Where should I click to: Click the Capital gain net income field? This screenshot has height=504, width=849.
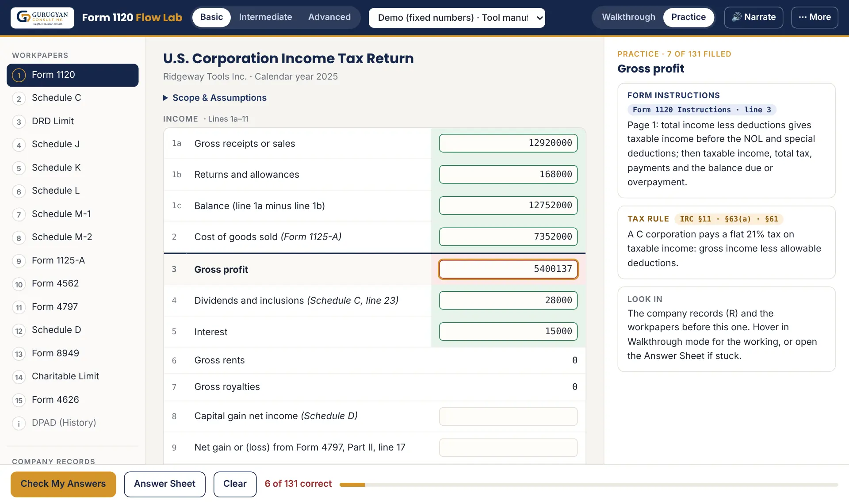[508, 416]
